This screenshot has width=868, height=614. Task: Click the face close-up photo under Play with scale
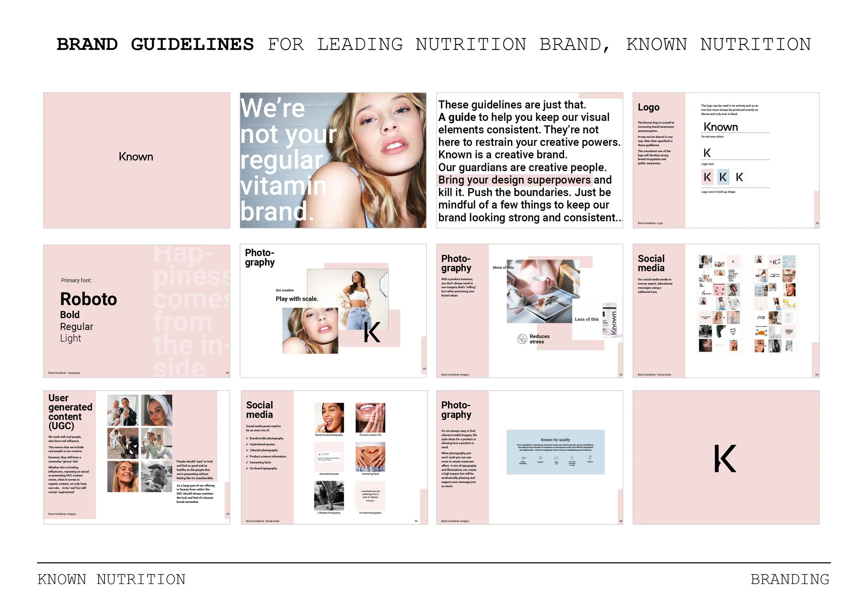(310, 330)
